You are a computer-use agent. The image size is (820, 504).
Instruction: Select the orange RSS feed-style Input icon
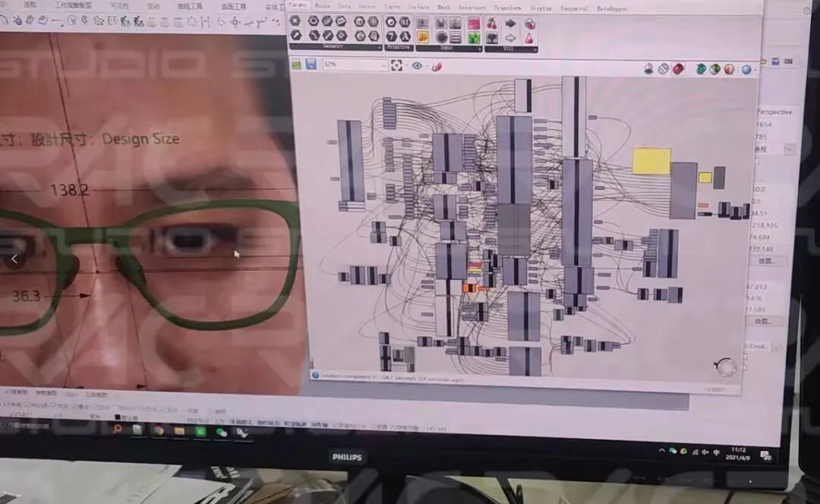point(423,36)
